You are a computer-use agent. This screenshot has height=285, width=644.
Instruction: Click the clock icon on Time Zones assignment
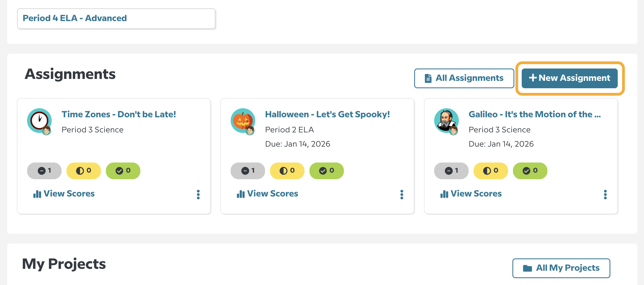click(x=39, y=119)
